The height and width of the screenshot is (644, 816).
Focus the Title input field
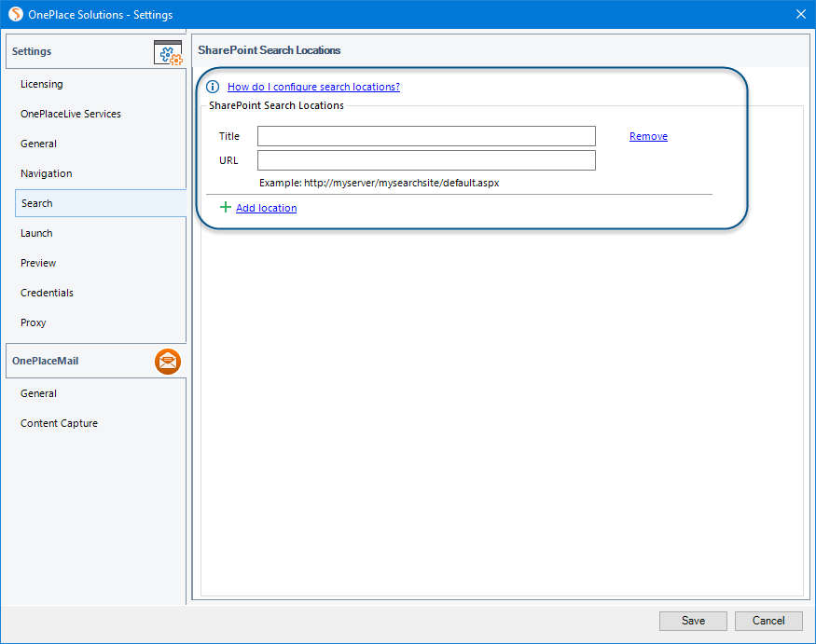tap(426, 136)
